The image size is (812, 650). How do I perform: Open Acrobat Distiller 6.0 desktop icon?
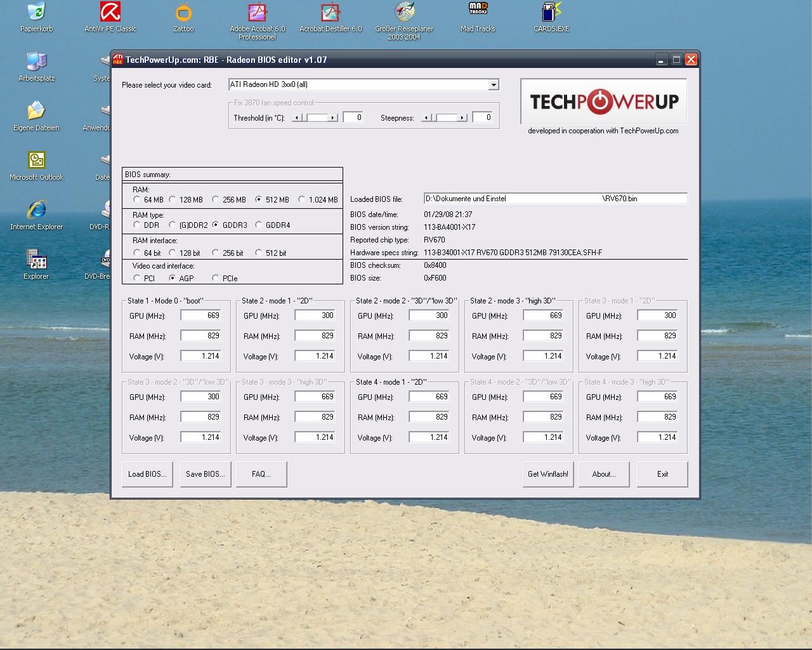point(331,17)
